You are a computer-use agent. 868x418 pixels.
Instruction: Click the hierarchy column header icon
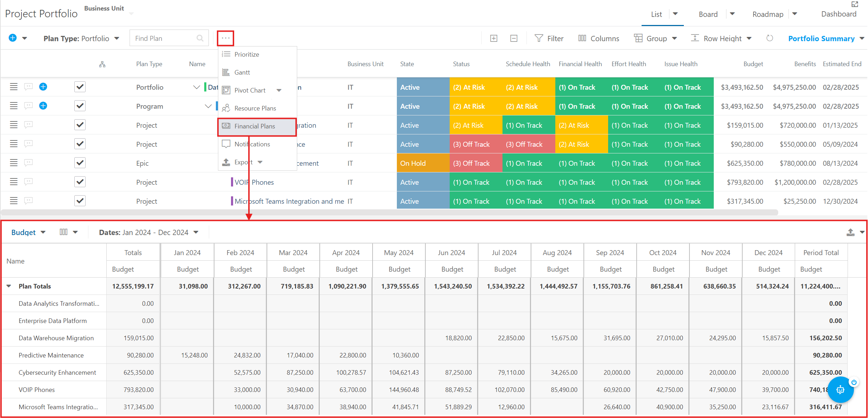tap(102, 64)
